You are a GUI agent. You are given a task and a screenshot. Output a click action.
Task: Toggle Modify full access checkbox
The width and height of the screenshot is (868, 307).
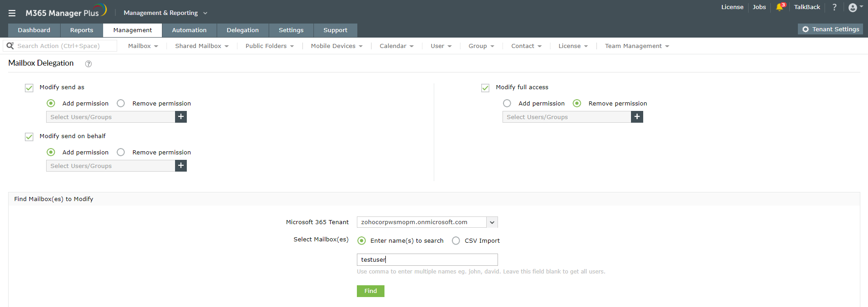(485, 88)
